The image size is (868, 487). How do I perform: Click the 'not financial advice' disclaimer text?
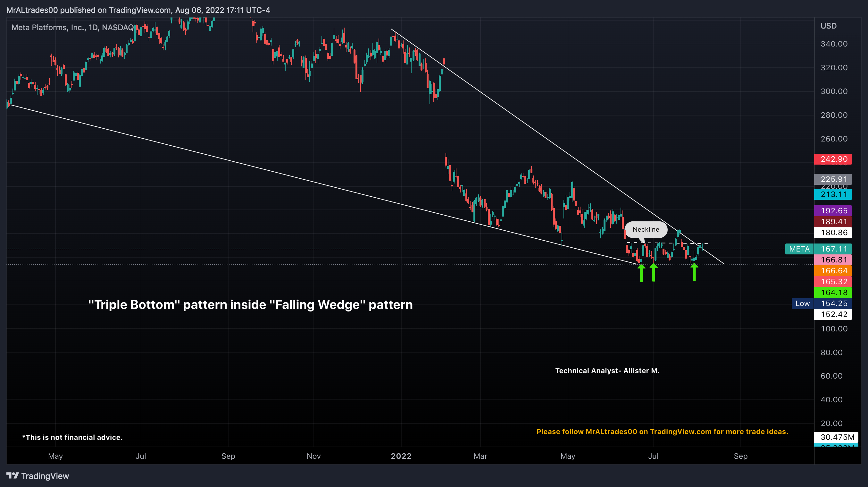click(72, 437)
